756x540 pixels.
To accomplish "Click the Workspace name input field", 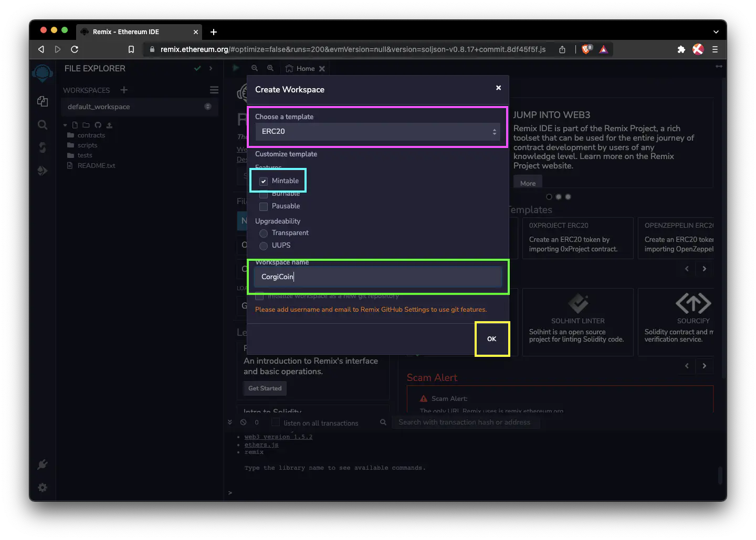I will [x=377, y=277].
